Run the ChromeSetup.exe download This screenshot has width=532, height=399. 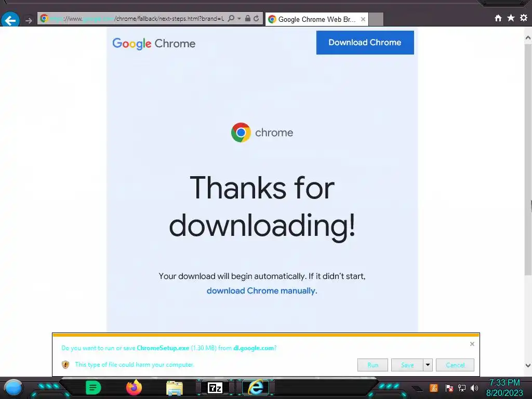tap(373, 365)
